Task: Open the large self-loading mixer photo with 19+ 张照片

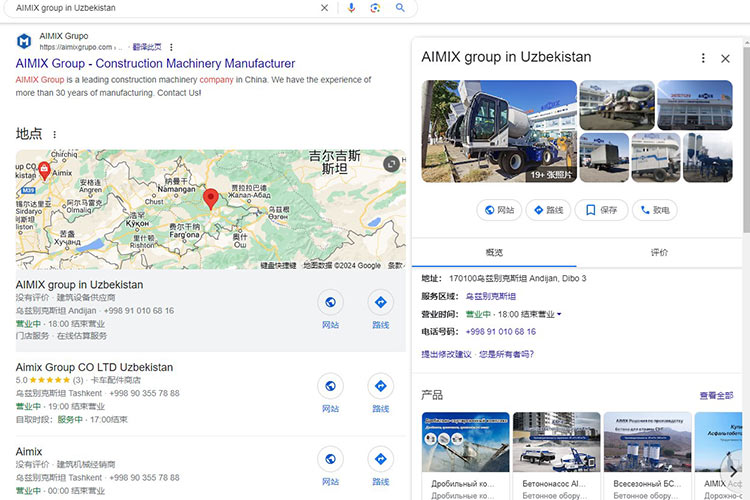Action: coord(499,131)
